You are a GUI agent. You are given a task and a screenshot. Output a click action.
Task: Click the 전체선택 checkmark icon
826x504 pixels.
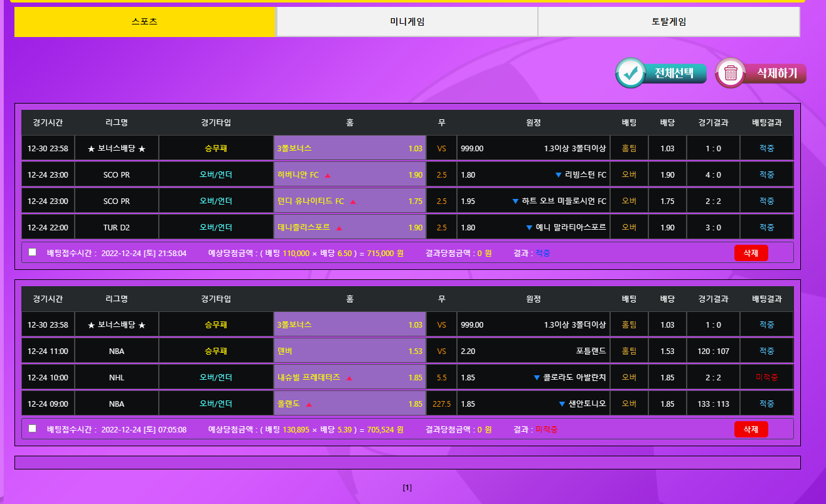point(630,73)
